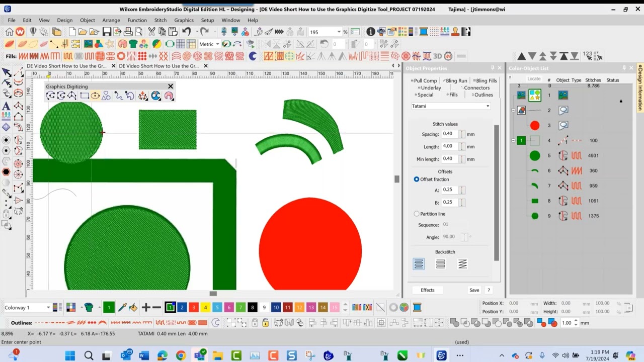Click the question mark help button
644x362 pixels.
[488, 290]
